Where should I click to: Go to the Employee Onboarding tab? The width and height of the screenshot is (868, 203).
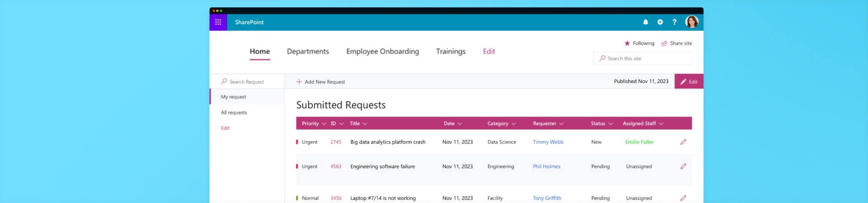tap(382, 51)
